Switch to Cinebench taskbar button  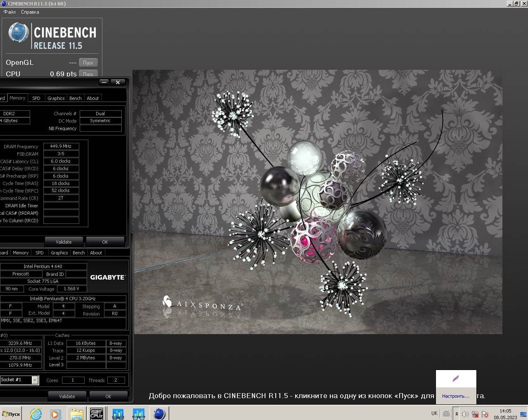click(x=159, y=413)
